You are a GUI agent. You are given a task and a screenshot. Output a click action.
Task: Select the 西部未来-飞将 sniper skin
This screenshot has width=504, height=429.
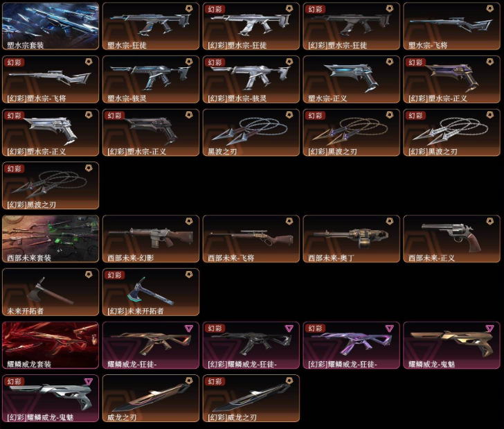point(251,239)
